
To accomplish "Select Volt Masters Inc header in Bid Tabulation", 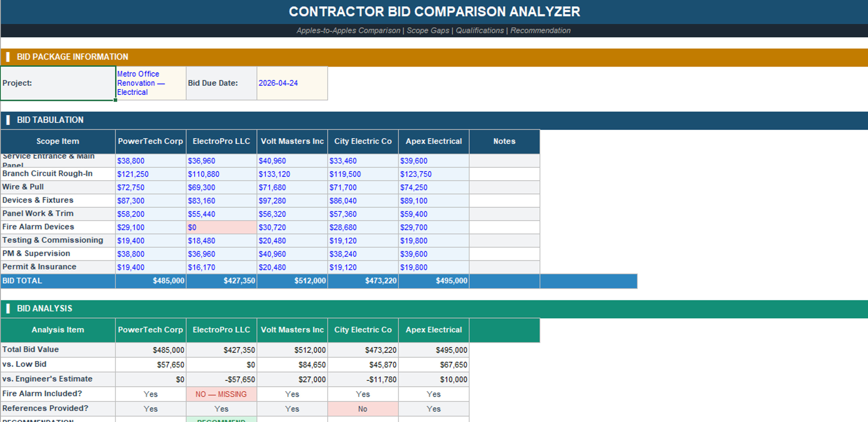I will point(292,141).
